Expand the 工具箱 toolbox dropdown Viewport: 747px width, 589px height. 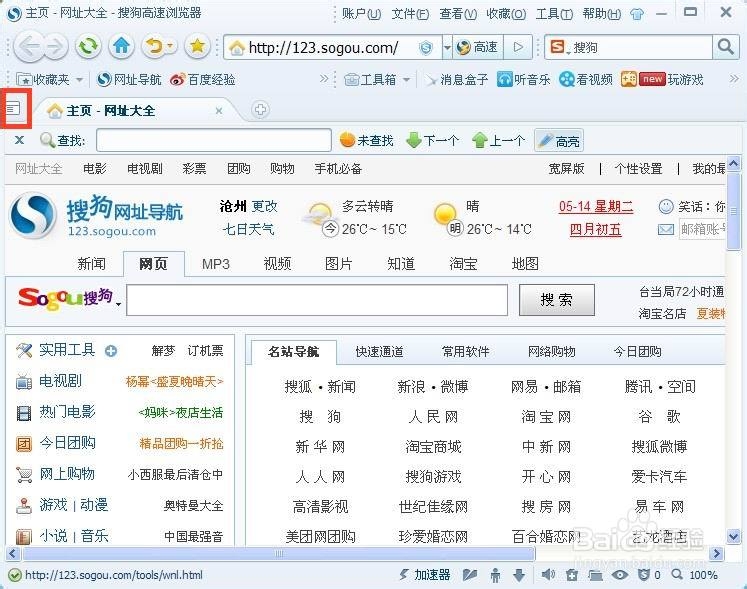tap(406, 80)
